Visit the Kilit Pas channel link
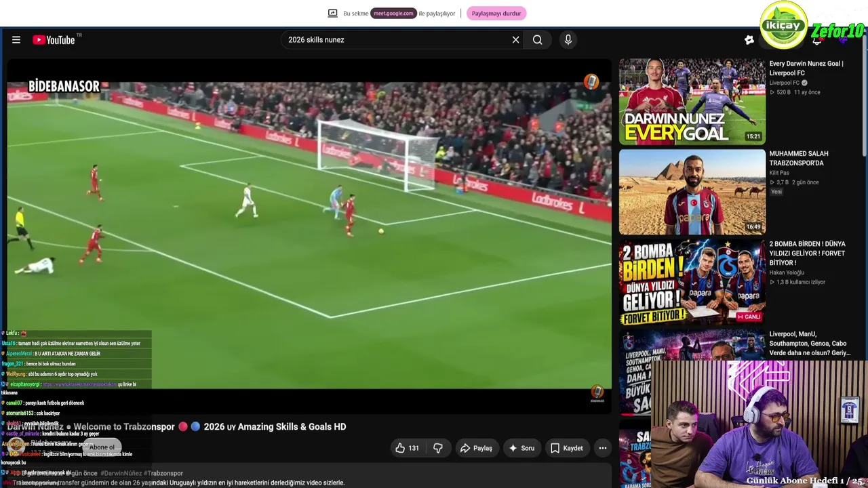868x488 pixels. [779, 173]
